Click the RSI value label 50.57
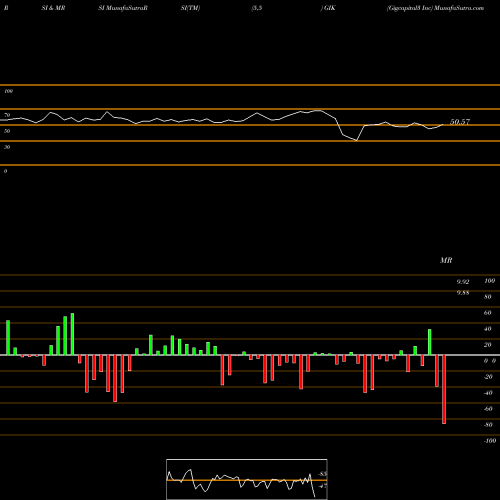This screenshot has width=500, height=500. click(460, 122)
